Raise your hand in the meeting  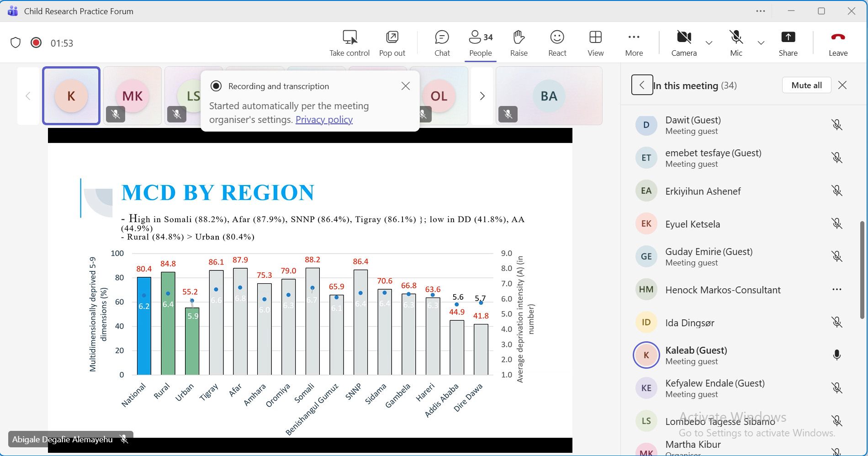pyautogui.click(x=519, y=43)
